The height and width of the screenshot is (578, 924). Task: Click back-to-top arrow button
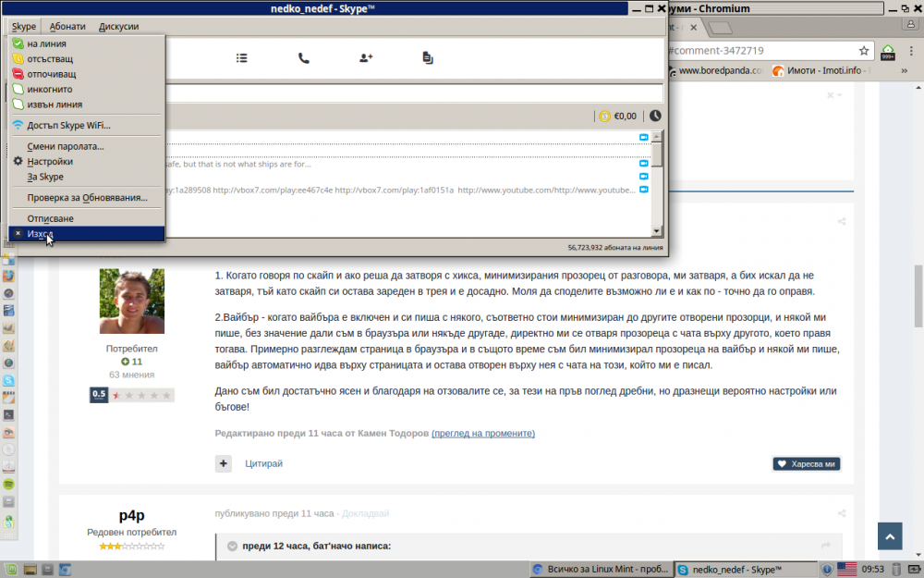(x=890, y=536)
